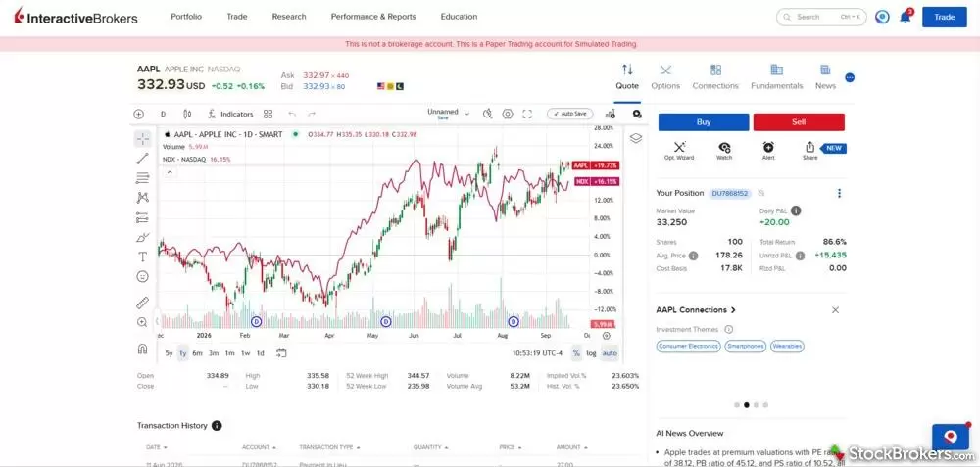
Task: Select the 5y time range
Action: pyautogui.click(x=169, y=353)
